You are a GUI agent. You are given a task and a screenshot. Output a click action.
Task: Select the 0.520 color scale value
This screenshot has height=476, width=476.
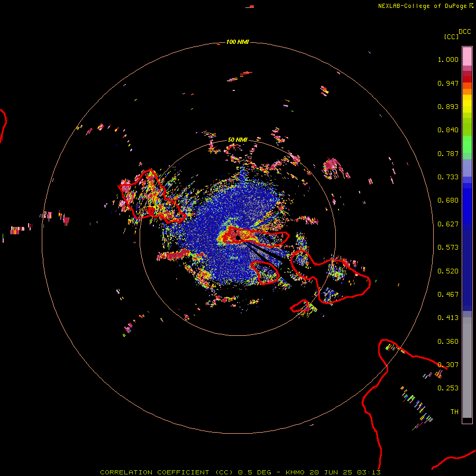tap(448, 271)
